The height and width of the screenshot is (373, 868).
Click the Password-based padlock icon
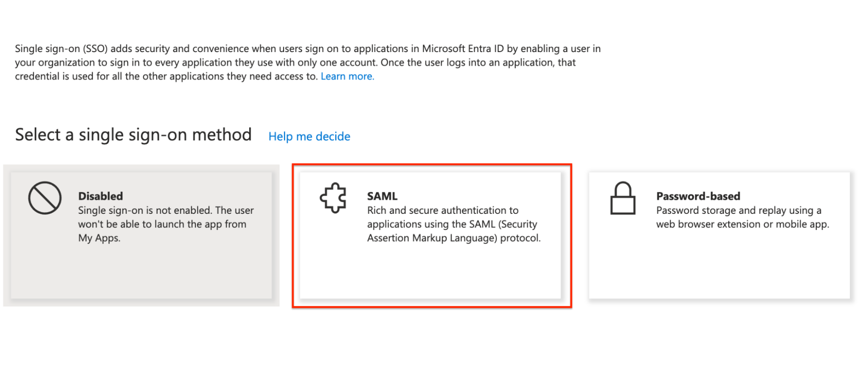[x=623, y=198]
